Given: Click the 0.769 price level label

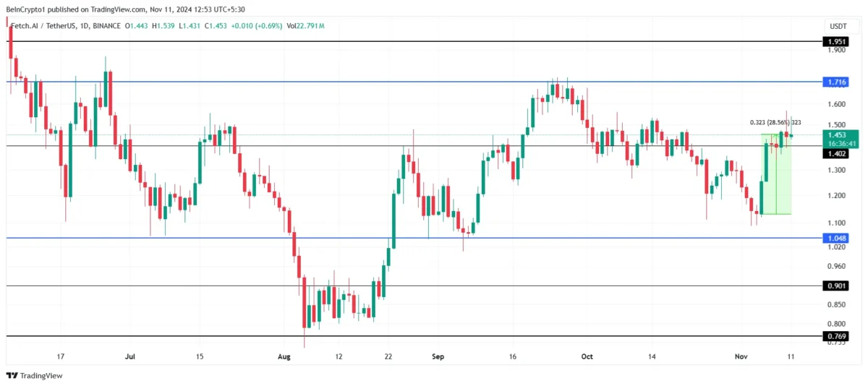Looking at the screenshot, I should click(836, 336).
